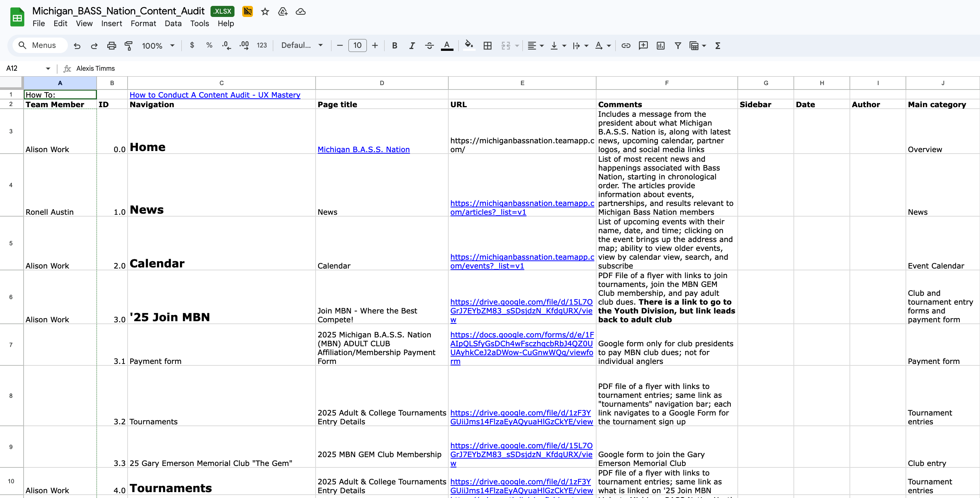Open the Edit menu
The image size is (980, 498).
click(60, 24)
